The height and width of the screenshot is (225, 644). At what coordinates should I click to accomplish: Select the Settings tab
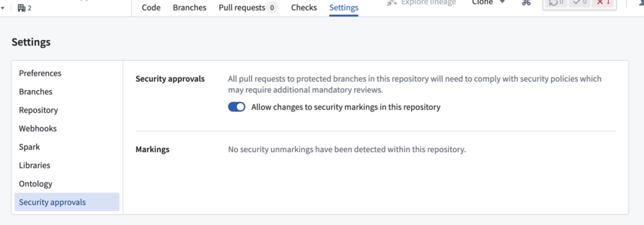[x=344, y=8]
